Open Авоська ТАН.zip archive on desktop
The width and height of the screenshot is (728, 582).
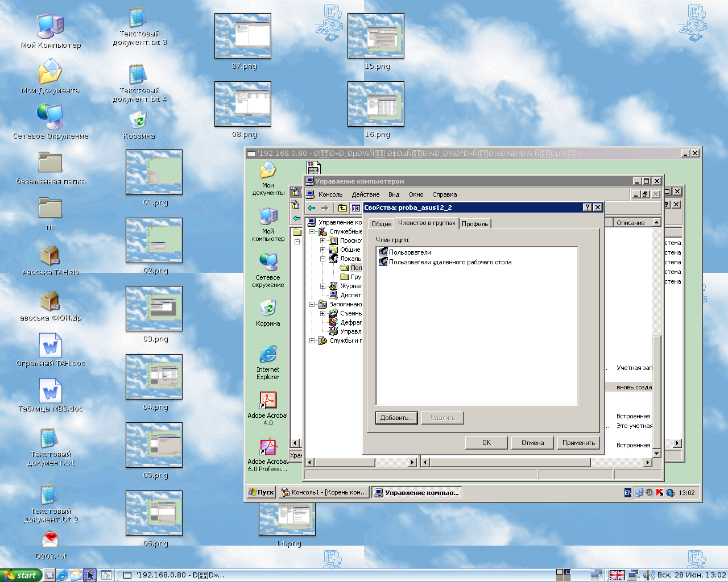[x=50, y=256]
